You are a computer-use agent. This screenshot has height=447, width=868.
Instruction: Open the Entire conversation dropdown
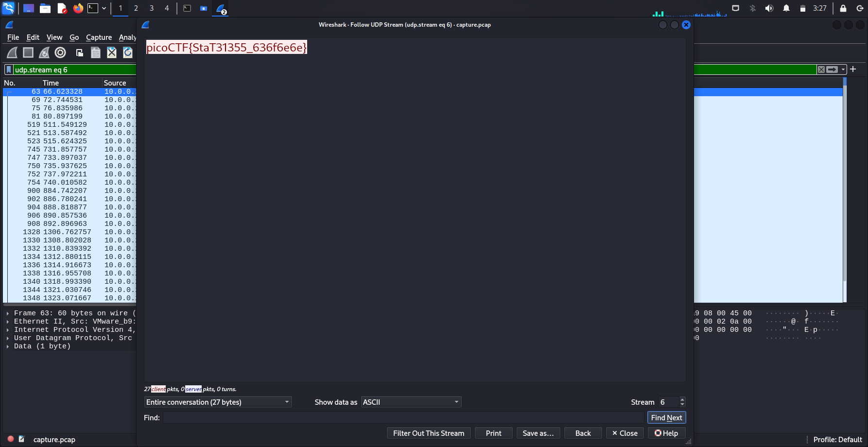(x=218, y=402)
